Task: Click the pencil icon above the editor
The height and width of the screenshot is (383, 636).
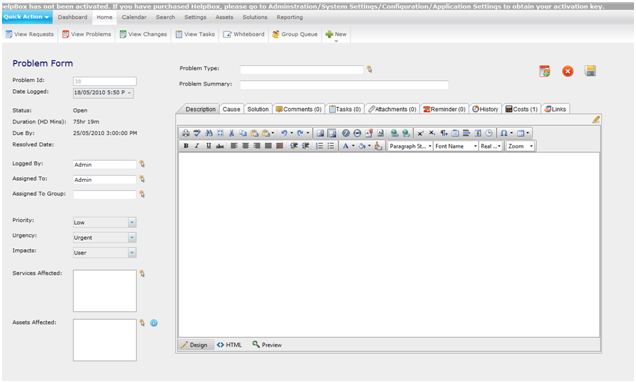Action: tap(596, 119)
